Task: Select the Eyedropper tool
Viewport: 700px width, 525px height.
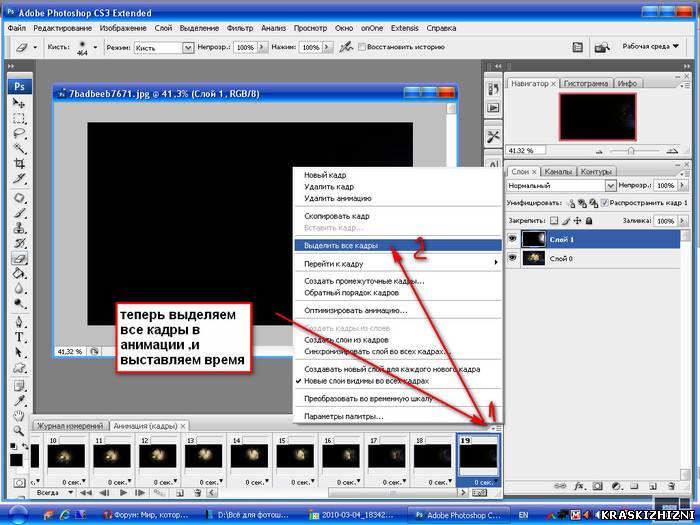Action: point(19,401)
